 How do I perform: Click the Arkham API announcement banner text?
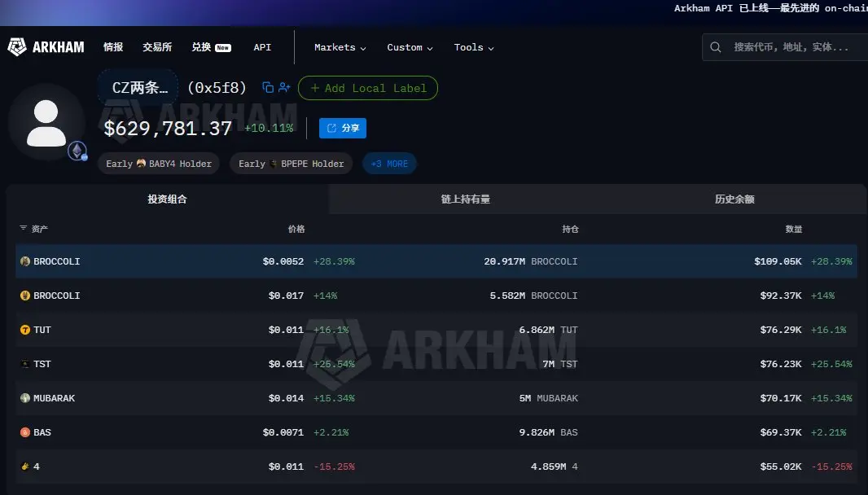pyautogui.click(x=770, y=8)
